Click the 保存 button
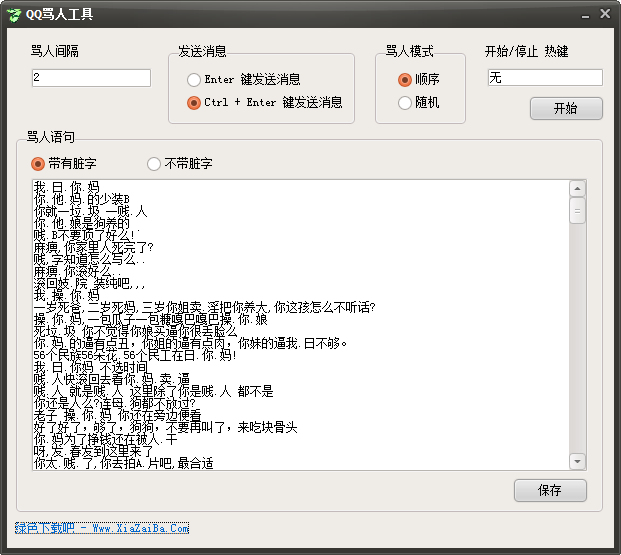 point(550,490)
